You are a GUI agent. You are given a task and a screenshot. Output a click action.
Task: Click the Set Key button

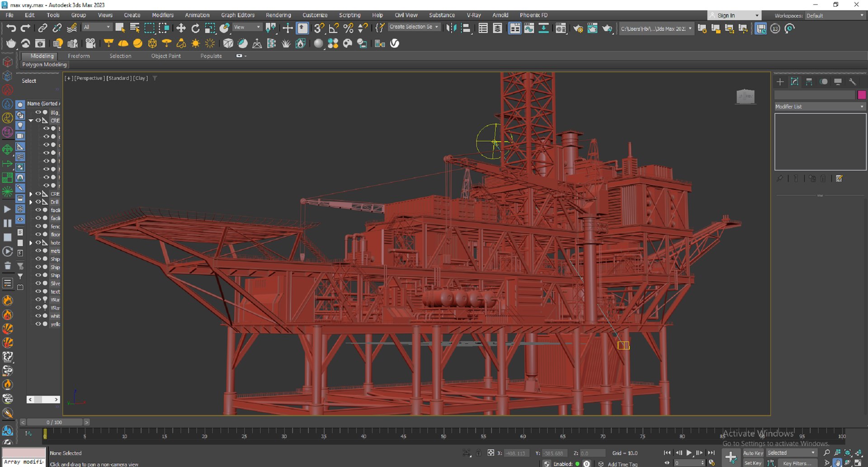[x=753, y=463]
